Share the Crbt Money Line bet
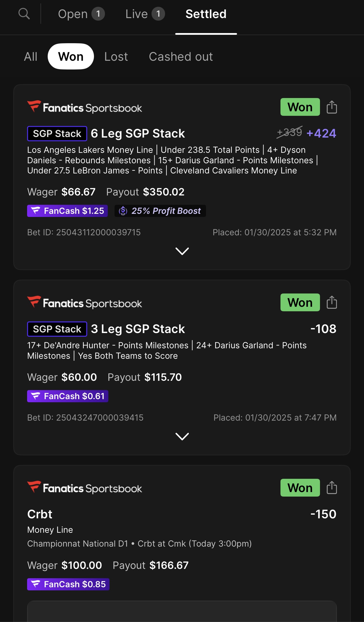This screenshot has height=622, width=364. pyautogui.click(x=332, y=488)
